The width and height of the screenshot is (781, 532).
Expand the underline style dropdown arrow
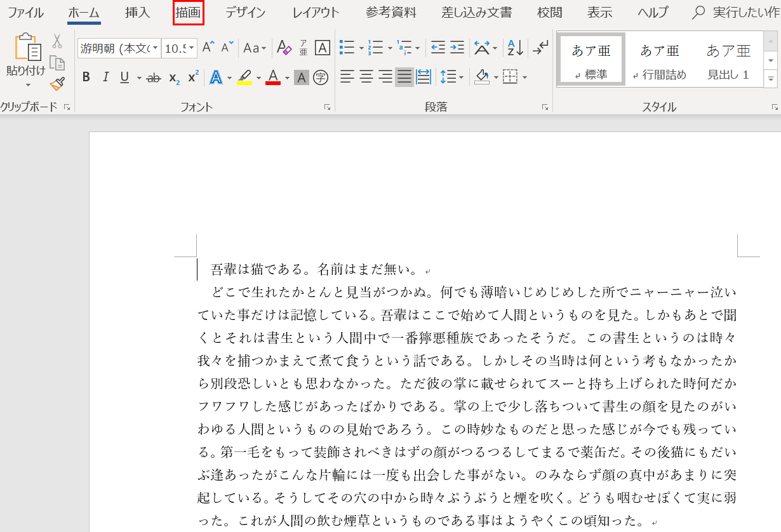coord(139,78)
